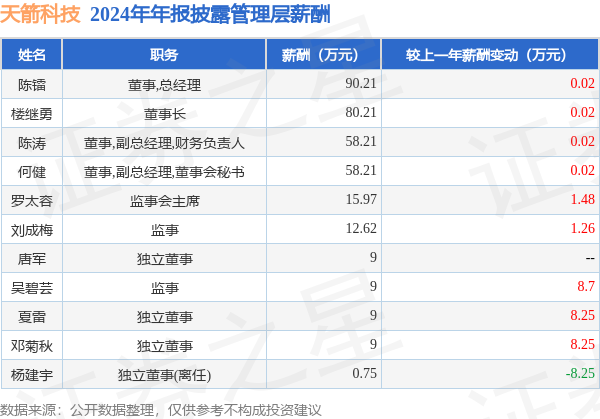Click 邓菊秋's position cell 独立董事
600x419 pixels.
165,346
